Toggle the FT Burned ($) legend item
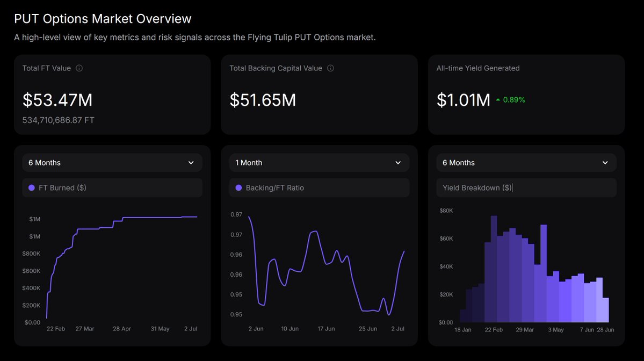 click(x=112, y=187)
